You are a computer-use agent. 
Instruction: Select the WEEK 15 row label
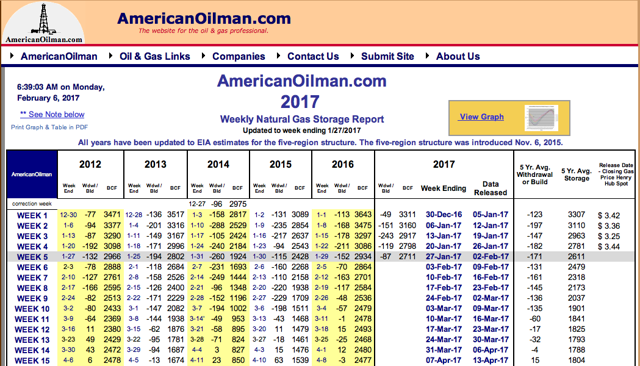click(x=32, y=361)
